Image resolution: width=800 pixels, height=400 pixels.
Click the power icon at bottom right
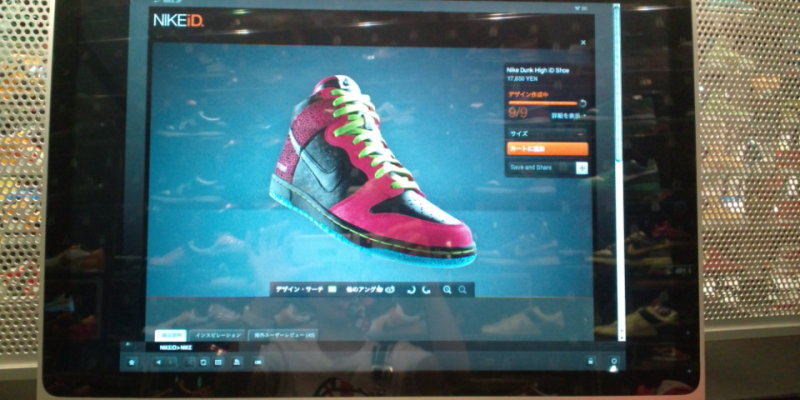[615, 361]
